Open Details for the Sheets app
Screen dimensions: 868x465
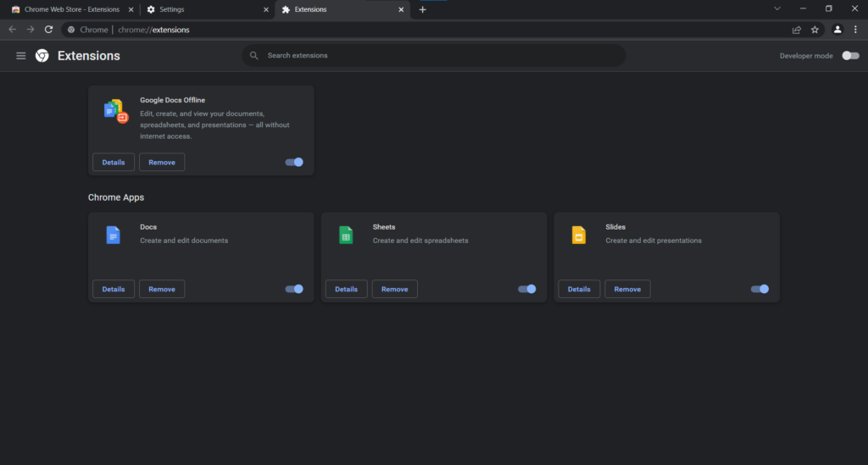[346, 289]
